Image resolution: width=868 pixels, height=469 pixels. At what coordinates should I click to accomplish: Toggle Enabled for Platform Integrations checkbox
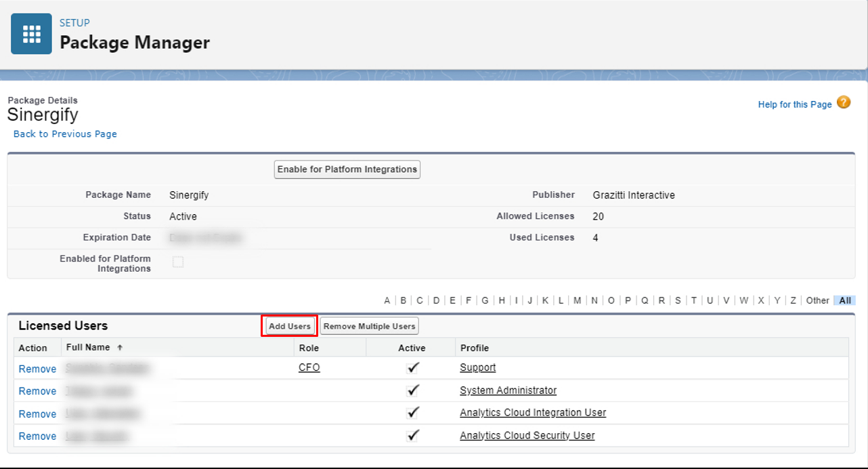point(178,262)
